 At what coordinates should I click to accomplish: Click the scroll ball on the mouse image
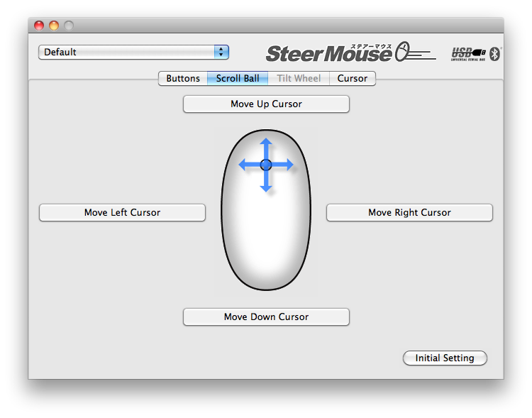[x=266, y=165]
